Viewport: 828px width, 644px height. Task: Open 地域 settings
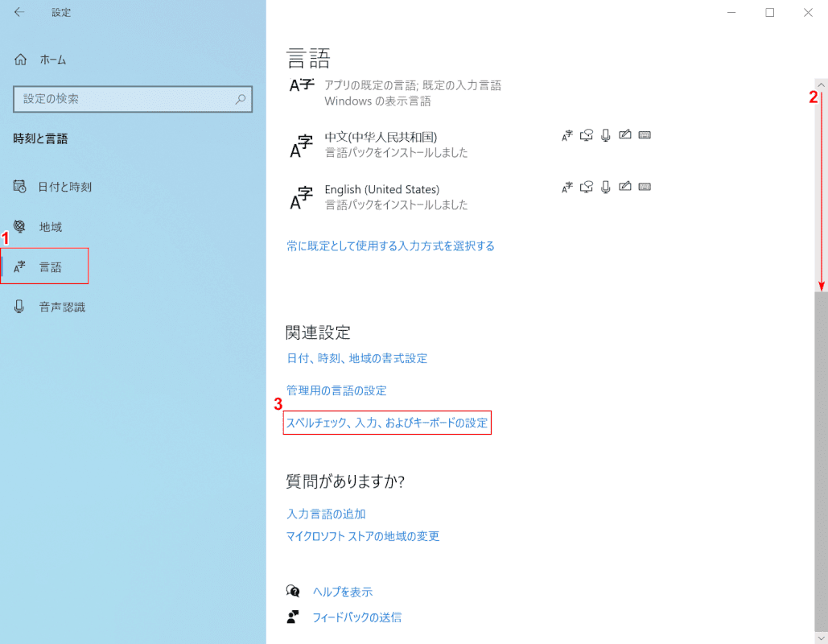(x=51, y=227)
